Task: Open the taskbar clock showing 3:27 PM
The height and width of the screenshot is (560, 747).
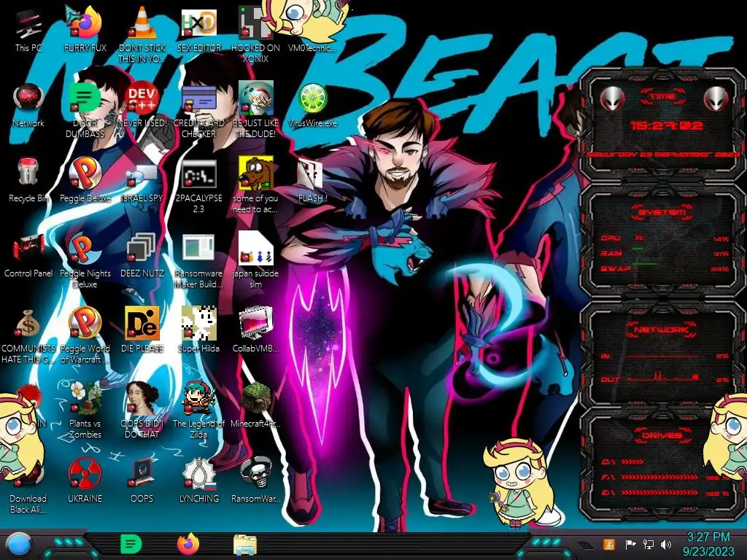Action: tap(708, 544)
